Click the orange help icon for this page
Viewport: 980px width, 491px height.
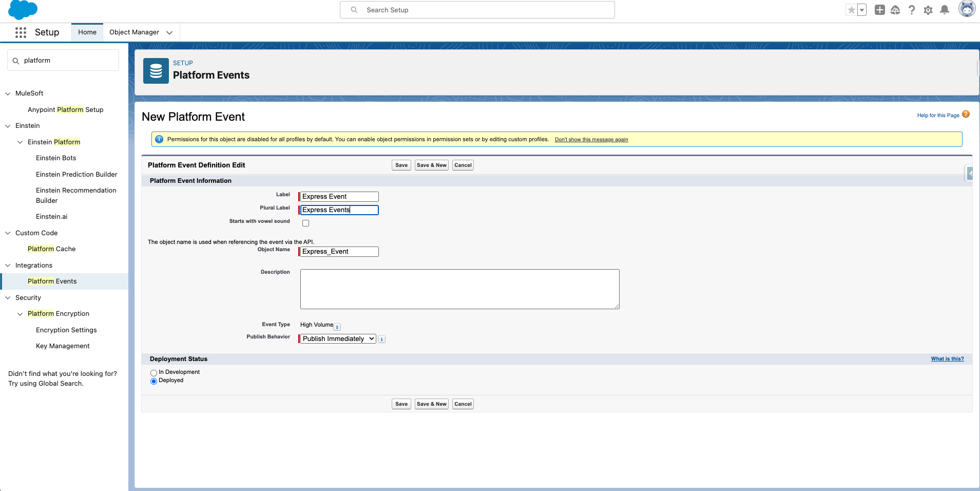[966, 114]
